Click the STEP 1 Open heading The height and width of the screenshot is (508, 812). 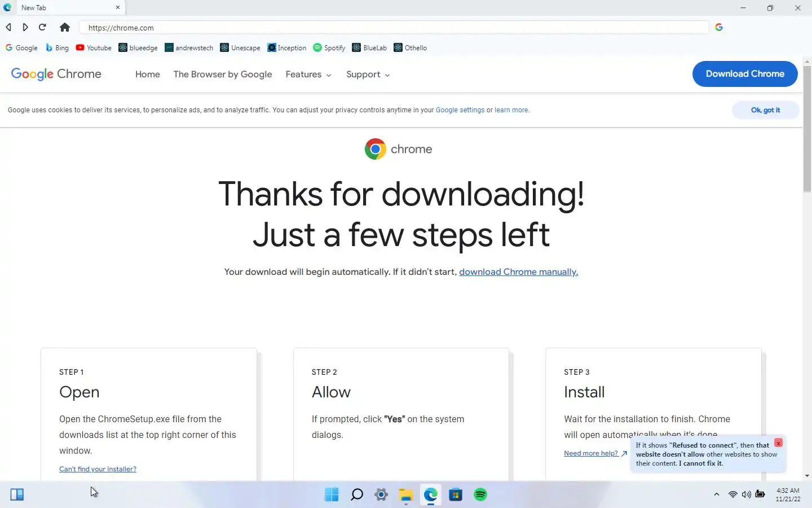pos(80,392)
